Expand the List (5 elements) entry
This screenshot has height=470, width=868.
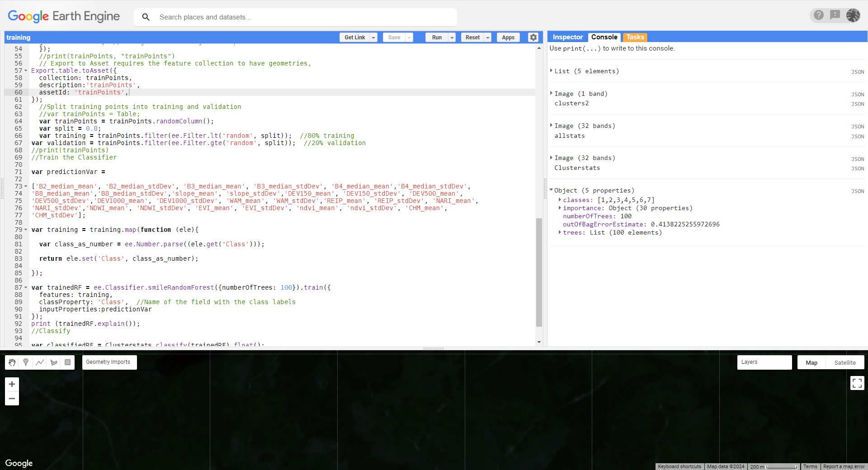pyautogui.click(x=551, y=70)
